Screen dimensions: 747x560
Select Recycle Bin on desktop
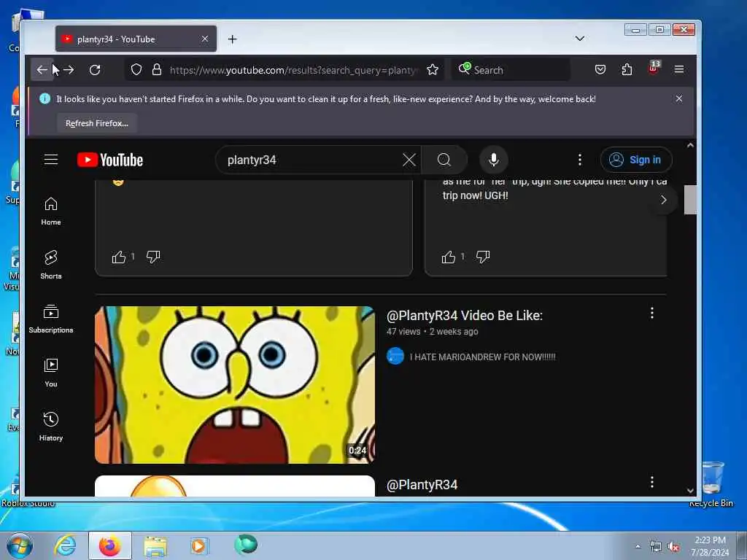(712, 484)
